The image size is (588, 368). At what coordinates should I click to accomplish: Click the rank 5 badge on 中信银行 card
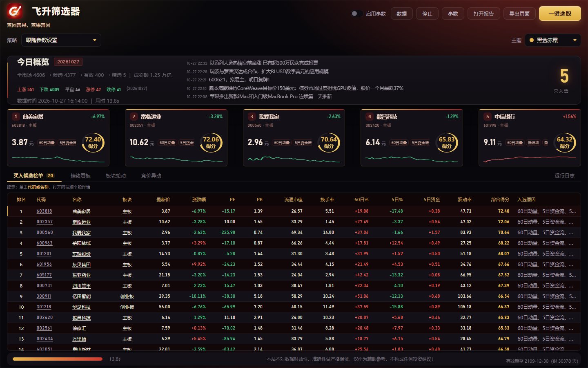point(488,117)
